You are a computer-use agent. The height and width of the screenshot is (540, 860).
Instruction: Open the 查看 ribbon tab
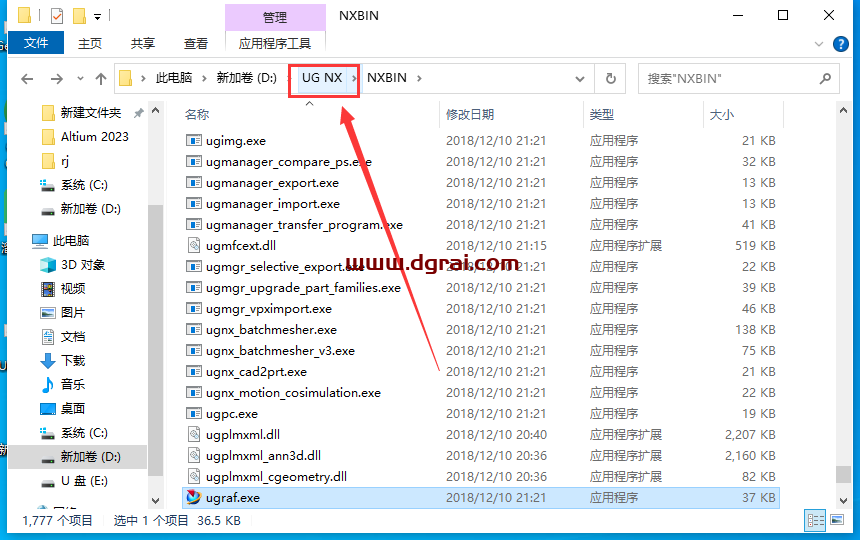point(196,43)
